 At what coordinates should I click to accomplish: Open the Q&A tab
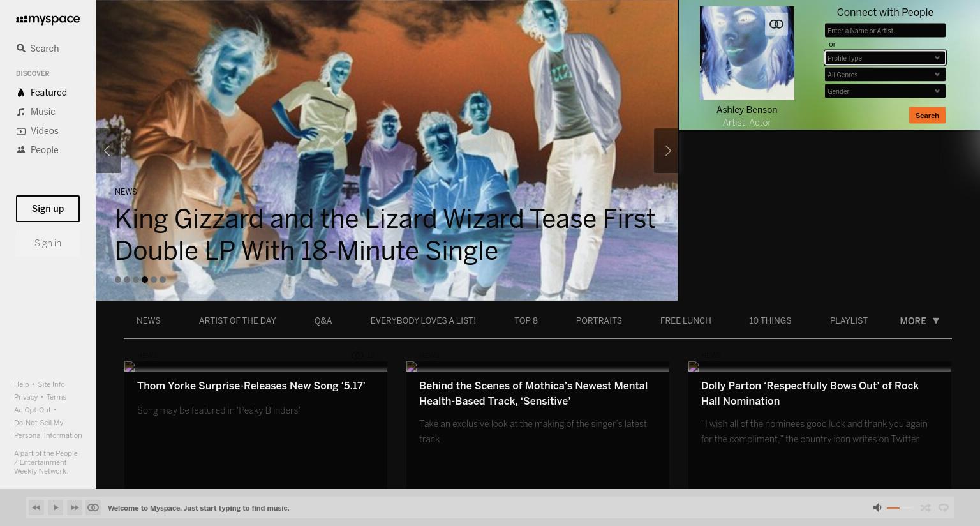point(323,321)
